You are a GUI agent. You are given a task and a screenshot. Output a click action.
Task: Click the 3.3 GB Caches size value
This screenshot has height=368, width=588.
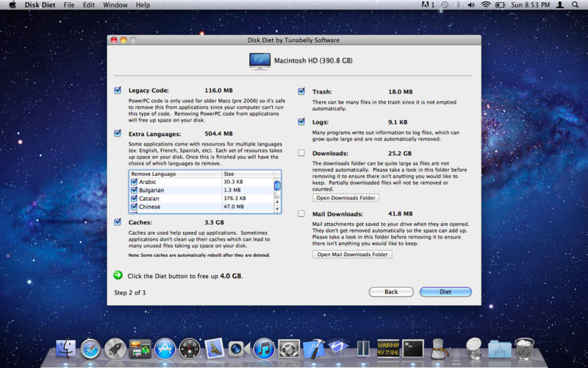coord(214,222)
